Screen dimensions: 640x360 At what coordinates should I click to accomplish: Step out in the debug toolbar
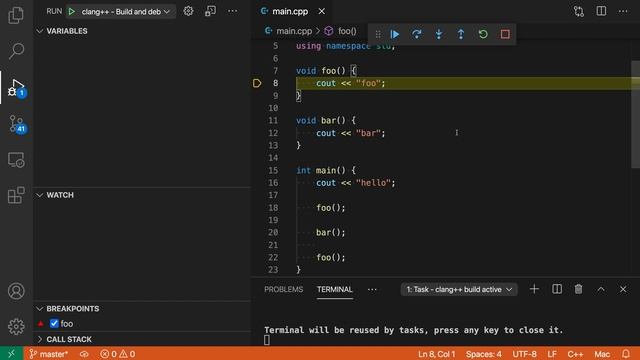point(461,34)
